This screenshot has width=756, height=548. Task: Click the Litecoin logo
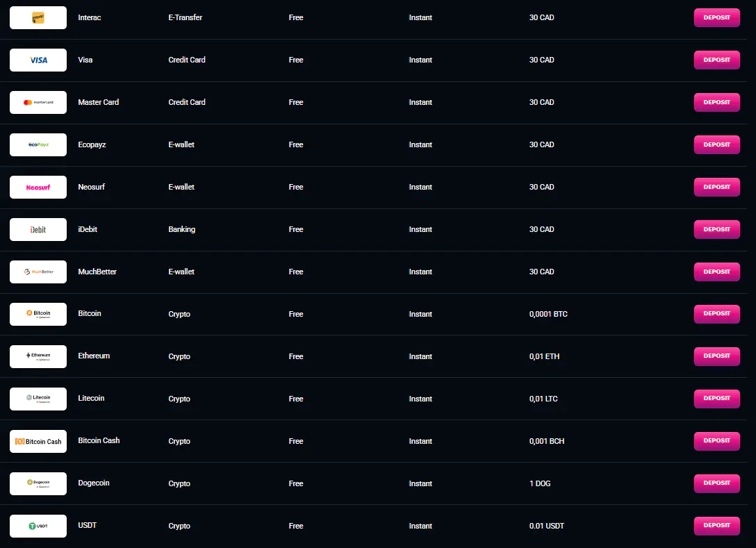(x=38, y=399)
